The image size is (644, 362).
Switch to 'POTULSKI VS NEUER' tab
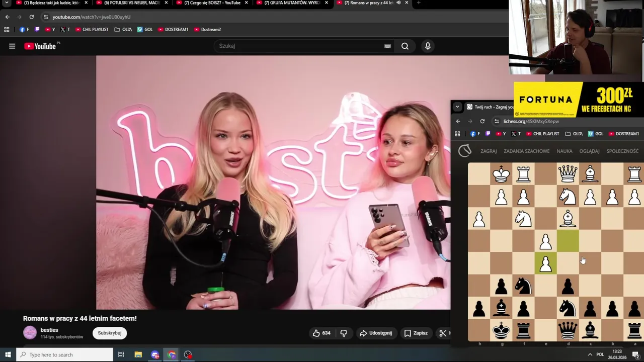tap(131, 3)
